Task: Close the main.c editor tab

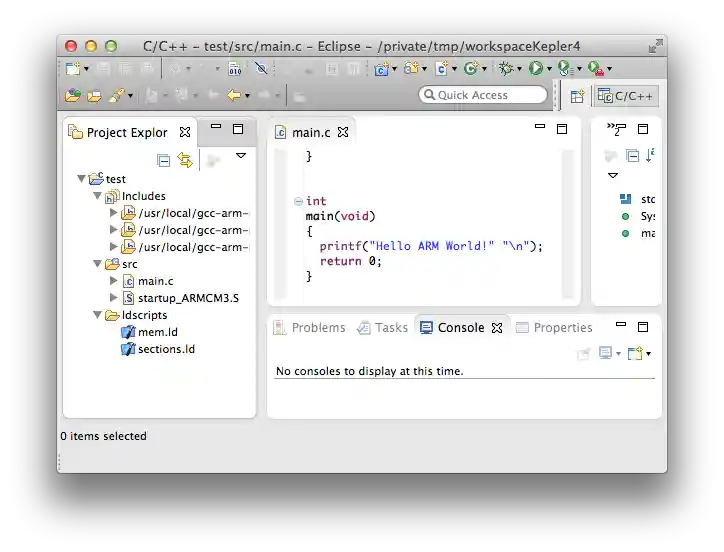Action: [343, 132]
